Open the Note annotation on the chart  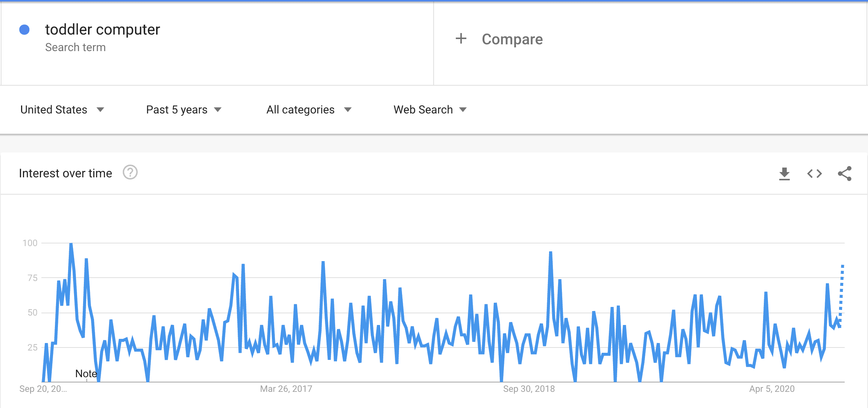[86, 373]
